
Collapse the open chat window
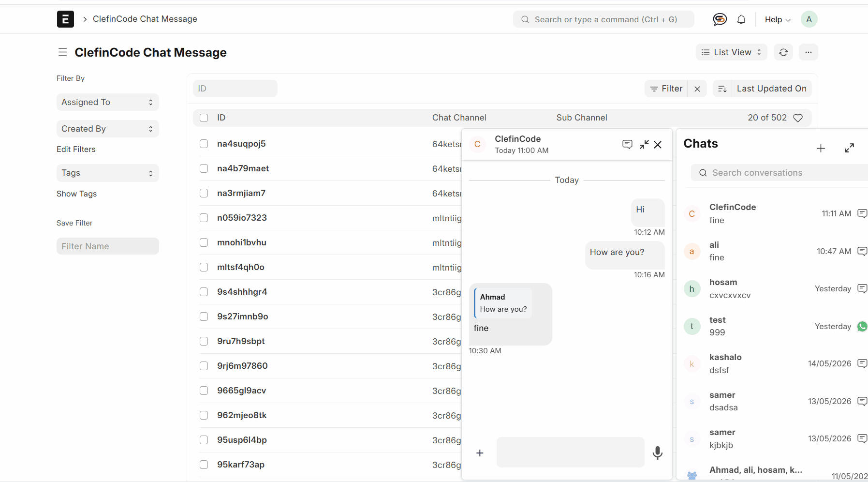pos(644,144)
